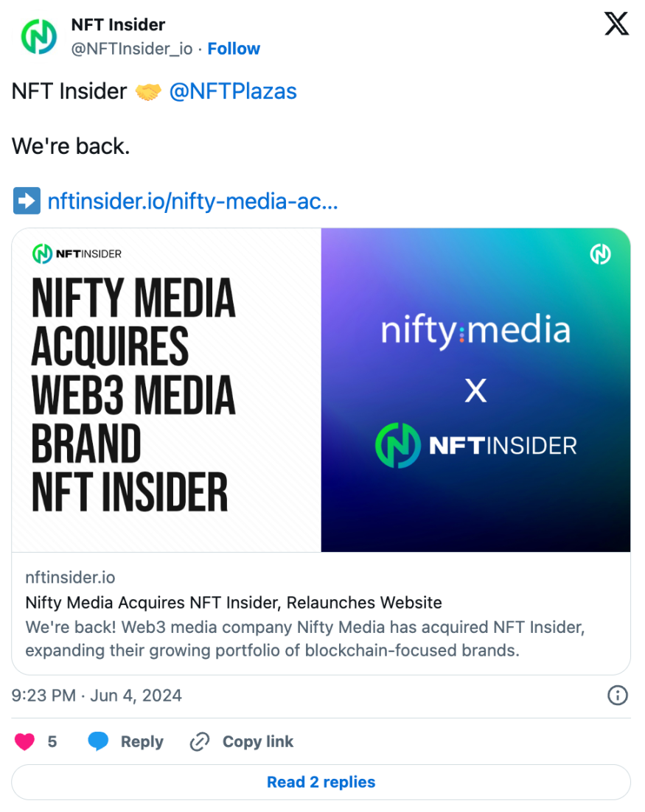Click the Reply label
Screen dimensions: 645x812
tap(142, 741)
